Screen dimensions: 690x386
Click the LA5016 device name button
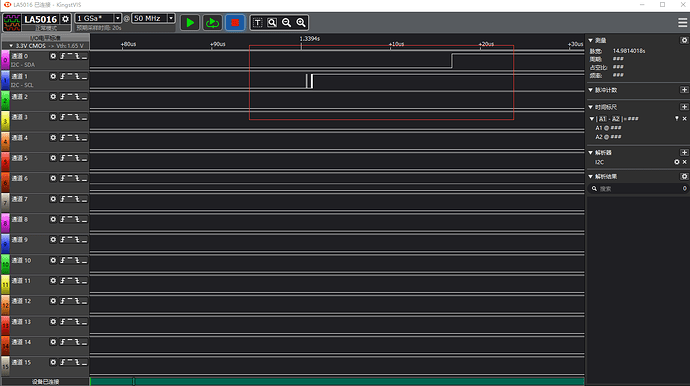[40, 19]
